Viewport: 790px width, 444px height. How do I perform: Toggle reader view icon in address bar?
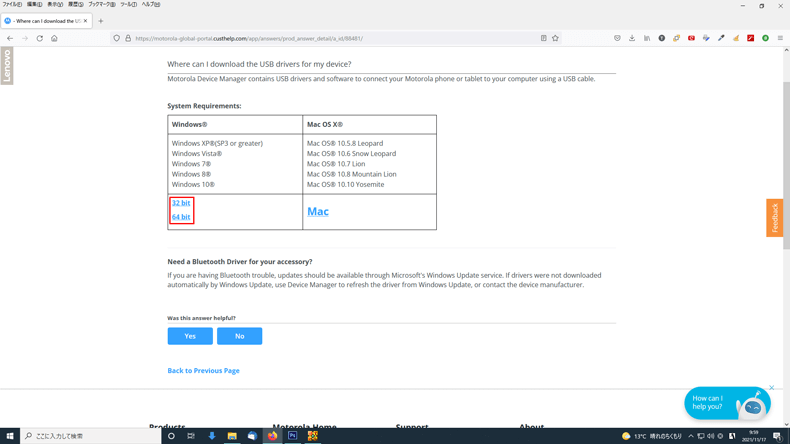click(543, 38)
